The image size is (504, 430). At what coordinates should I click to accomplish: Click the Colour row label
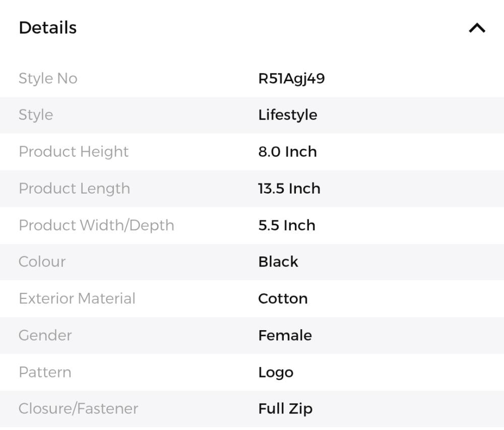(42, 262)
